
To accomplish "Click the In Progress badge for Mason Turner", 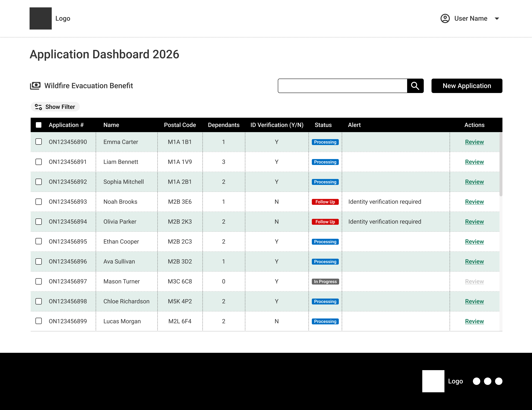I will [x=325, y=282].
